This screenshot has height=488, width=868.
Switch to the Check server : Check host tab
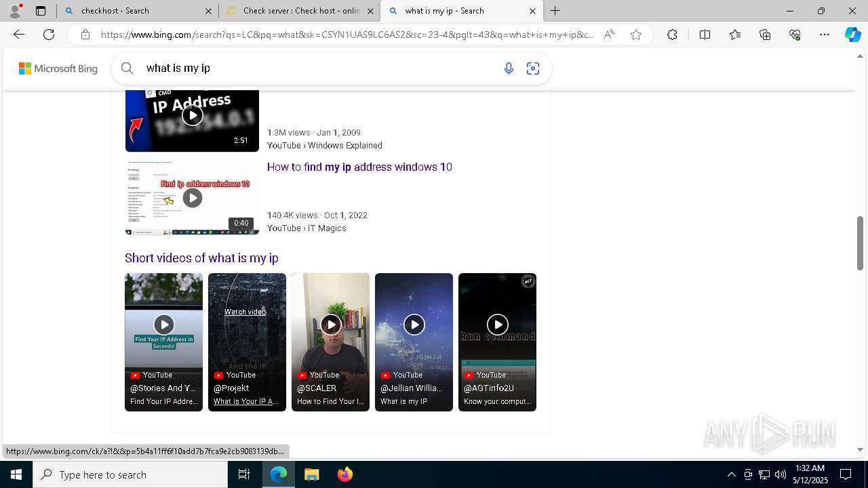(300, 11)
